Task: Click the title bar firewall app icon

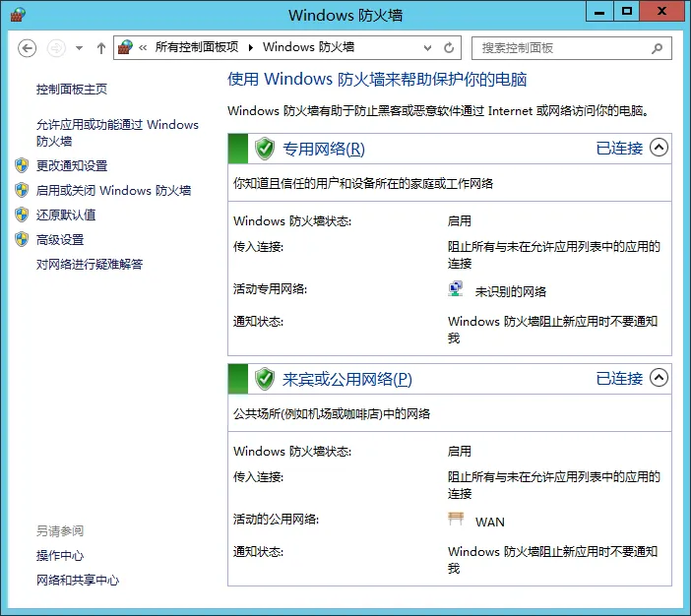Action: (x=18, y=15)
